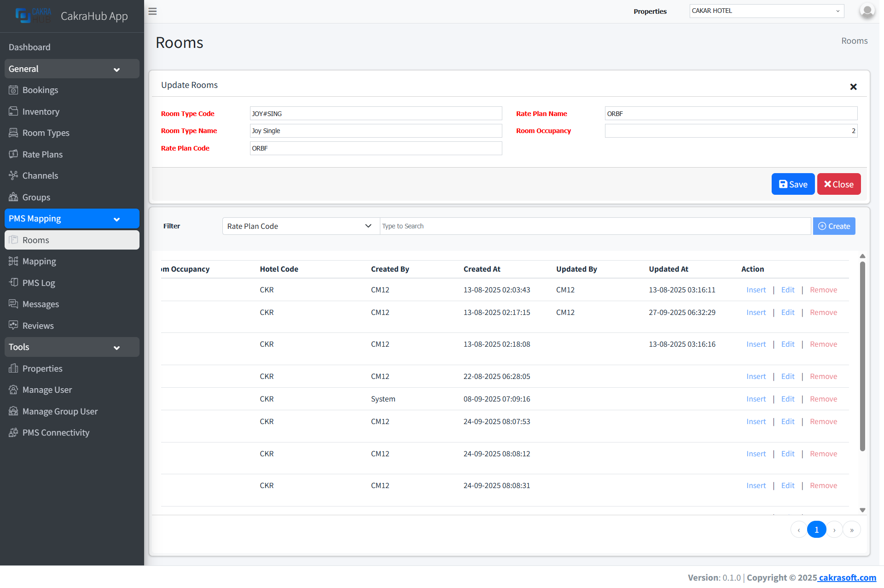
Task: Click the Channels sidebar icon
Action: coord(13,175)
